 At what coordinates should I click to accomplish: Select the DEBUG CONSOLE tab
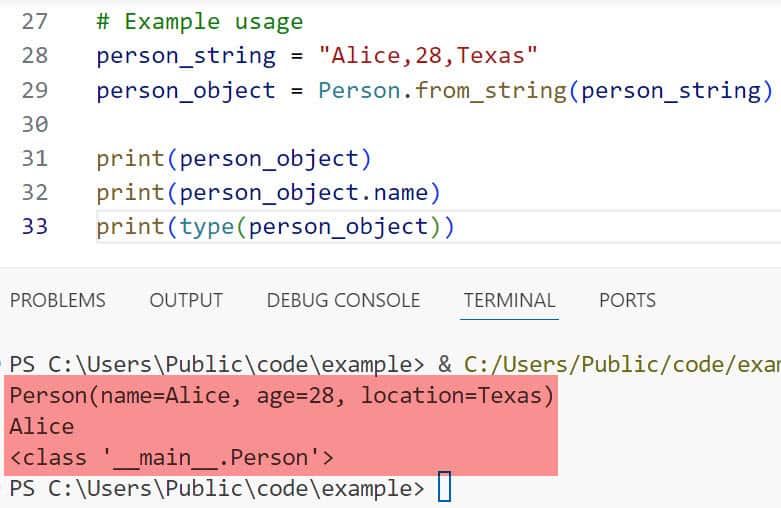point(343,300)
